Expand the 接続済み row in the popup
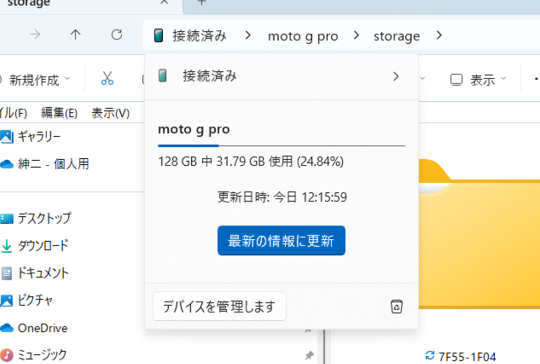 [x=281, y=76]
